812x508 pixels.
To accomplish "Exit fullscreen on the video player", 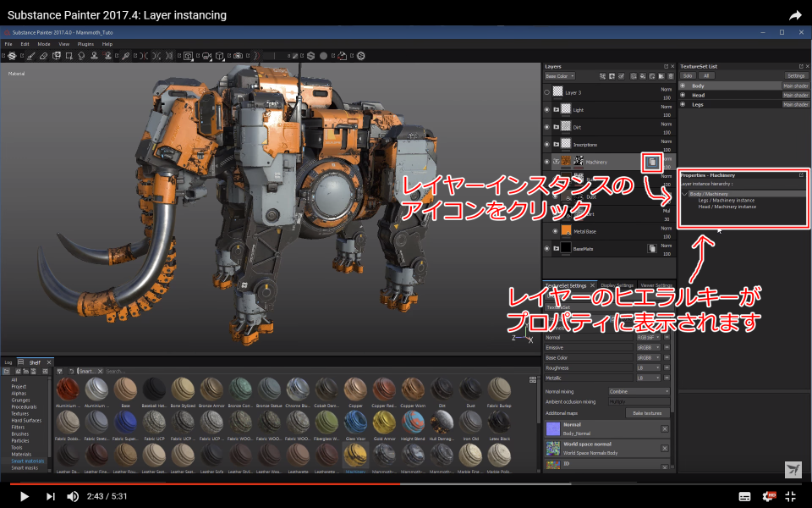I will [790, 496].
